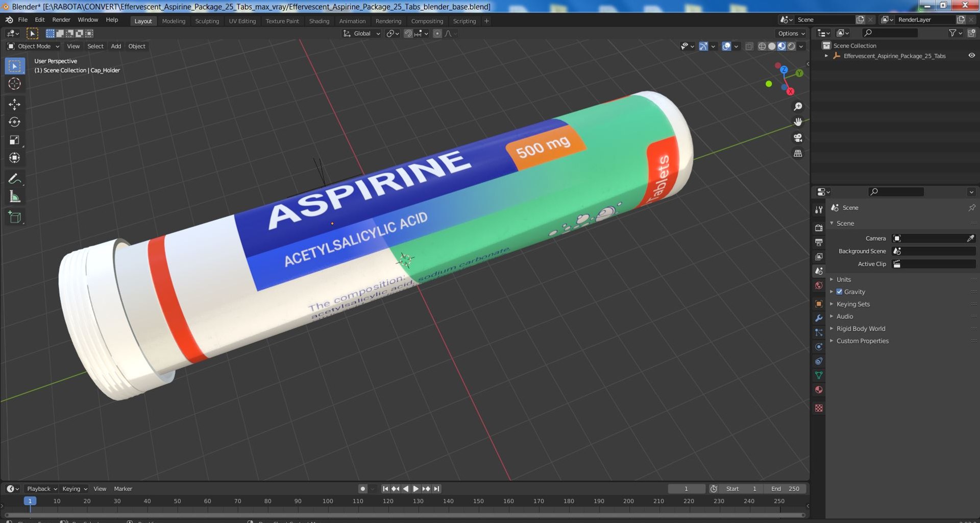The height and width of the screenshot is (523, 980).
Task: Expand the Audio panel
Action: click(844, 316)
